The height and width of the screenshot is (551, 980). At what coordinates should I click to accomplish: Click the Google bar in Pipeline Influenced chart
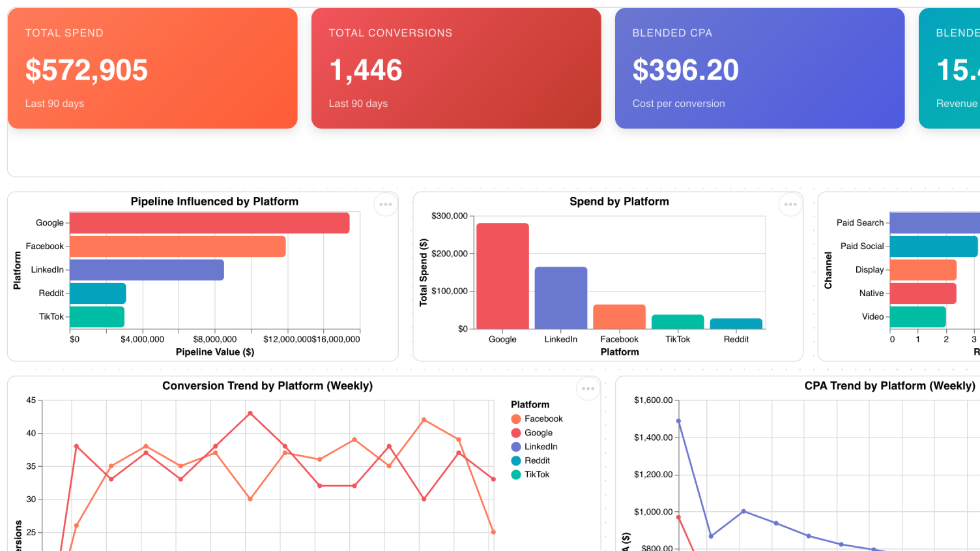(x=210, y=223)
